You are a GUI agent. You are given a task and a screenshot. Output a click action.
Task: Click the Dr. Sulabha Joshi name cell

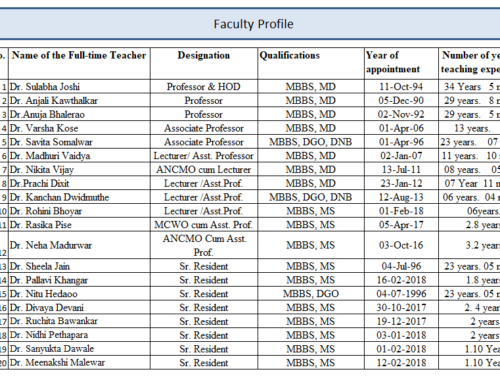pyautogui.click(x=79, y=87)
